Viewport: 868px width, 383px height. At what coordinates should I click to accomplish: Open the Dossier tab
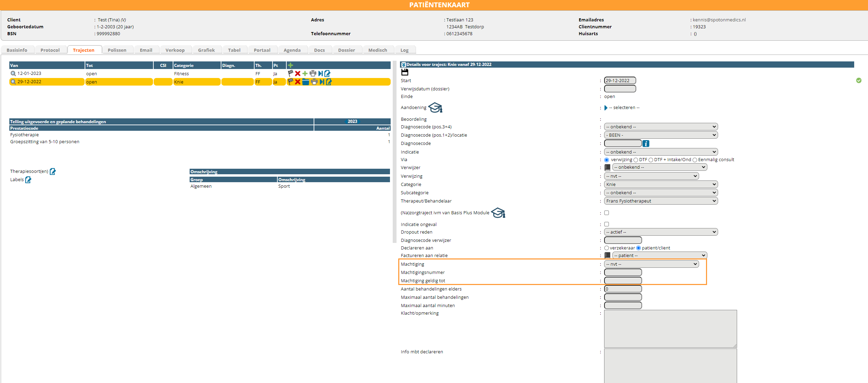pyautogui.click(x=346, y=50)
